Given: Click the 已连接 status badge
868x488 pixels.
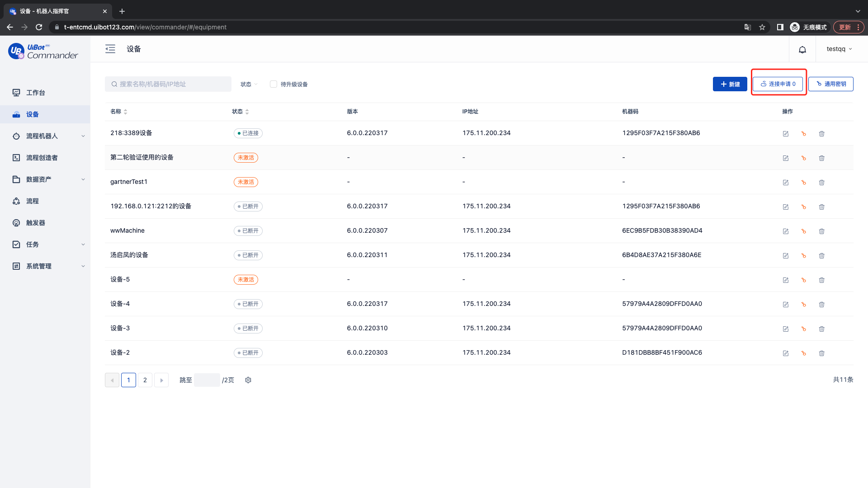Looking at the screenshot, I should point(248,133).
